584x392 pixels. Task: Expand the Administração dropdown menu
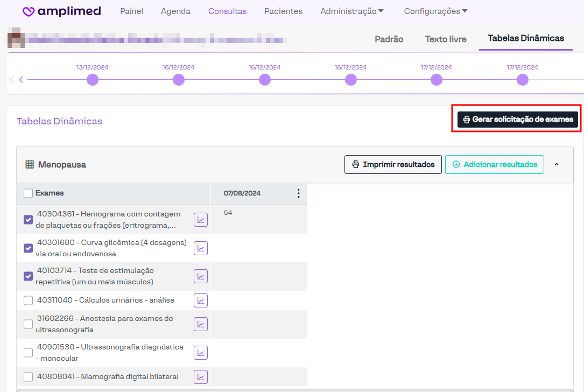click(352, 11)
